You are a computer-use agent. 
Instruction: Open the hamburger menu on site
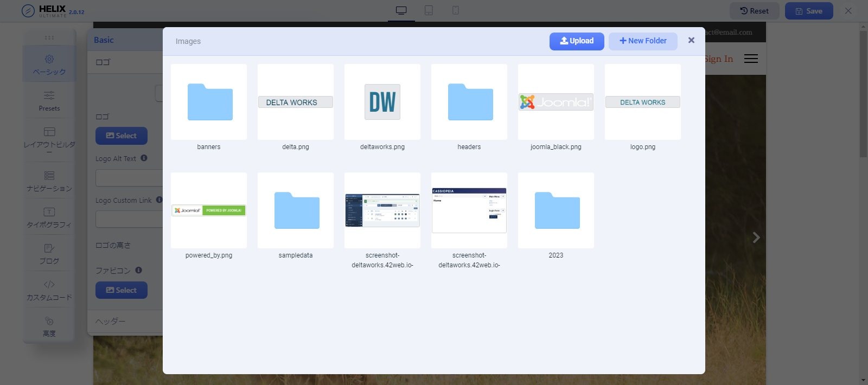click(x=751, y=59)
